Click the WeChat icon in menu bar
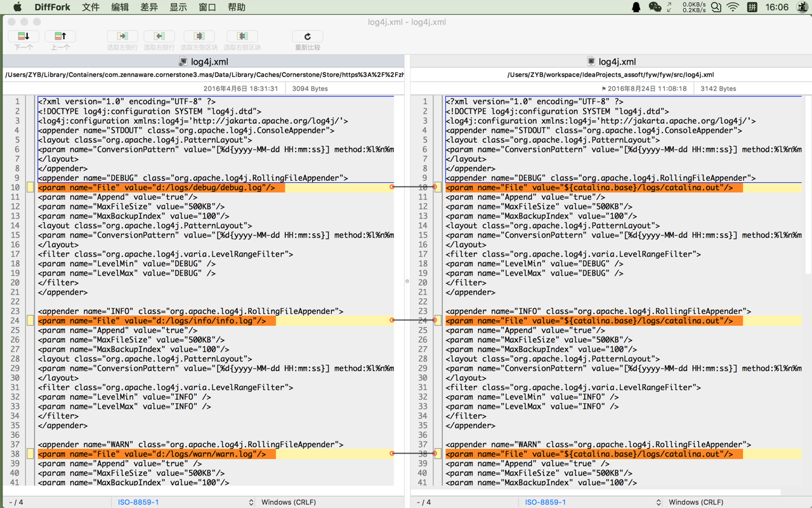 pos(655,7)
